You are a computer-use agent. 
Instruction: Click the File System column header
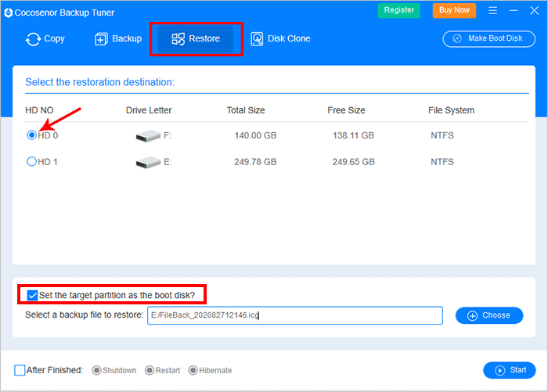(x=451, y=110)
